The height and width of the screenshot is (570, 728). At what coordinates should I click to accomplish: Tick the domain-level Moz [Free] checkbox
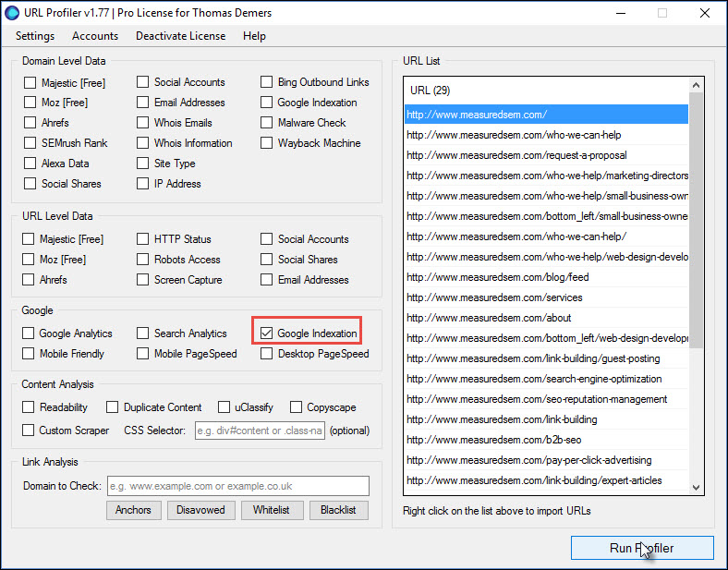click(30, 103)
